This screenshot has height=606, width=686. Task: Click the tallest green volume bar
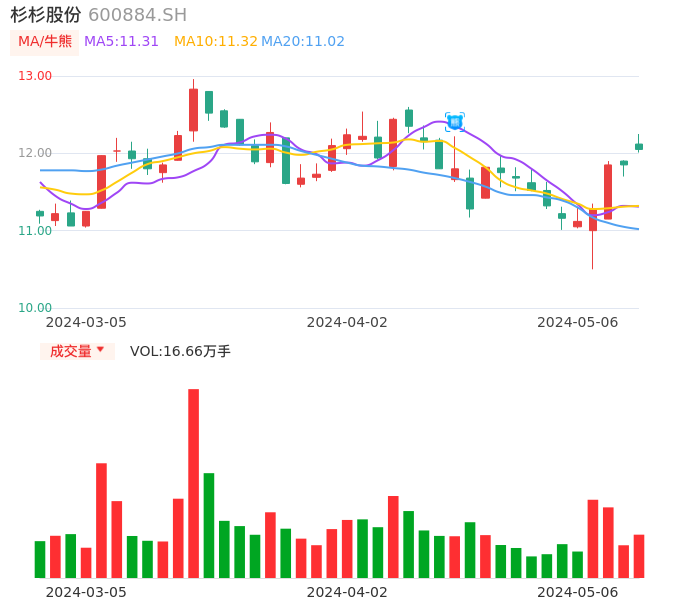coord(209,525)
